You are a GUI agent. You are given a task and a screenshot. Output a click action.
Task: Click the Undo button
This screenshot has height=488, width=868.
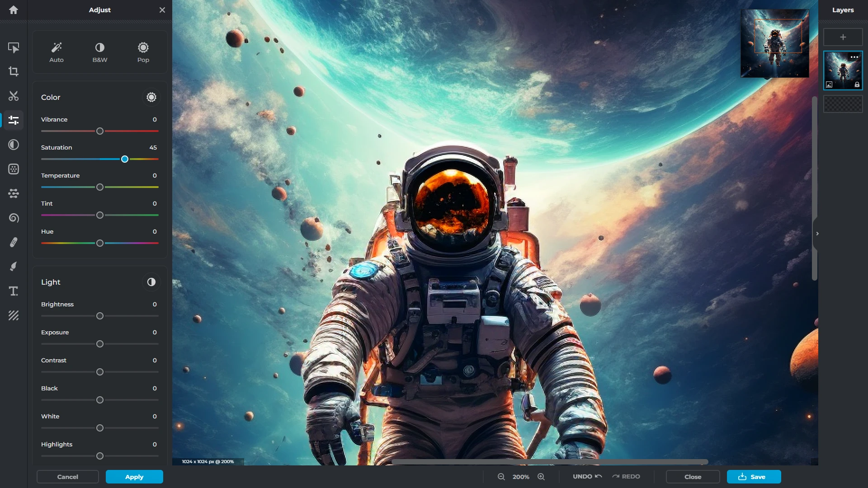coord(587,477)
